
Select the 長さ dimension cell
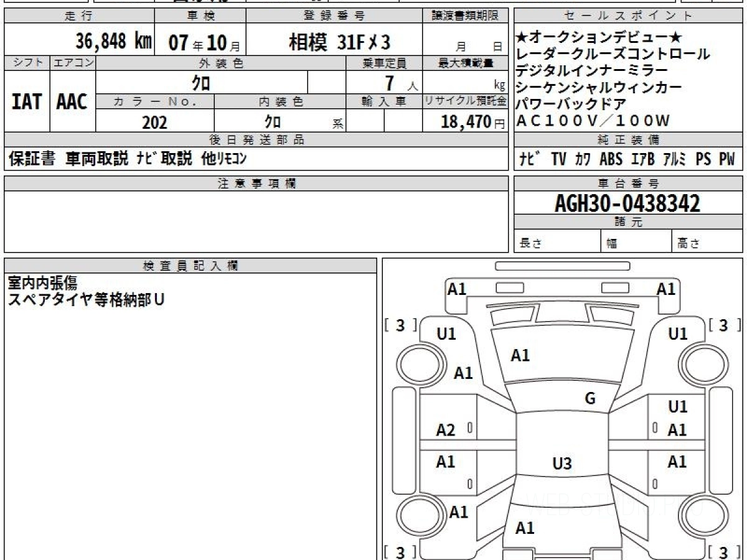[x=557, y=241]
